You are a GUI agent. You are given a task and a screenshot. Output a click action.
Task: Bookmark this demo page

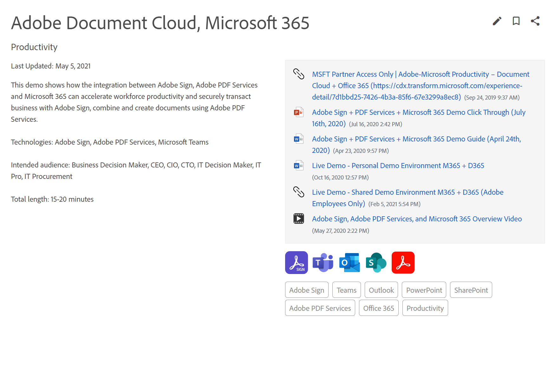coord(516,21)
